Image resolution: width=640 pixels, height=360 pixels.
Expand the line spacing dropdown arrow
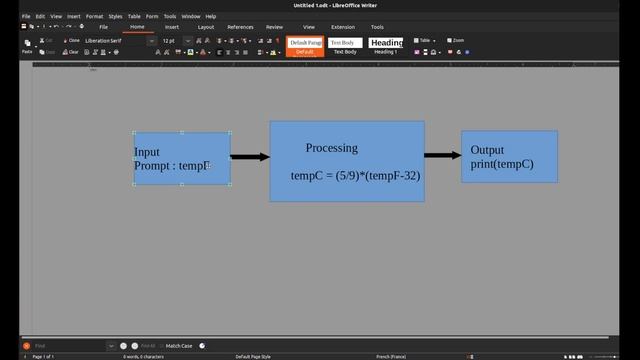tap(267, 53)
